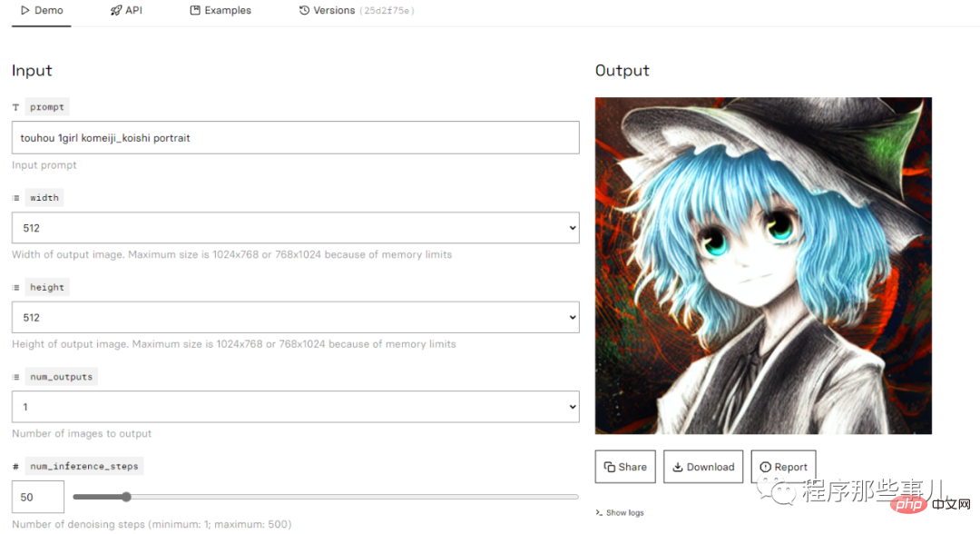Open the height dropdown
Viewport: 980px width, 534px height.
pos(296,317)
